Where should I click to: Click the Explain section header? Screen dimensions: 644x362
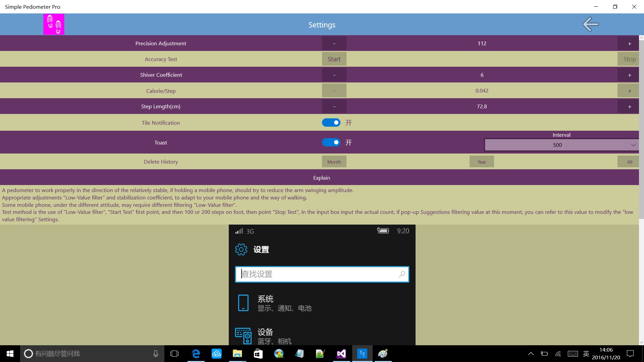pos(321,178)
